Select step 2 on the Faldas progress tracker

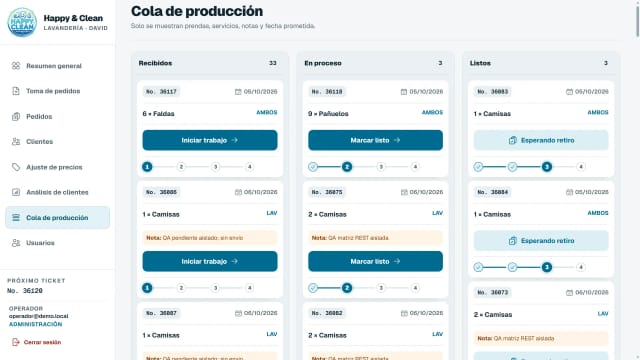181,167
